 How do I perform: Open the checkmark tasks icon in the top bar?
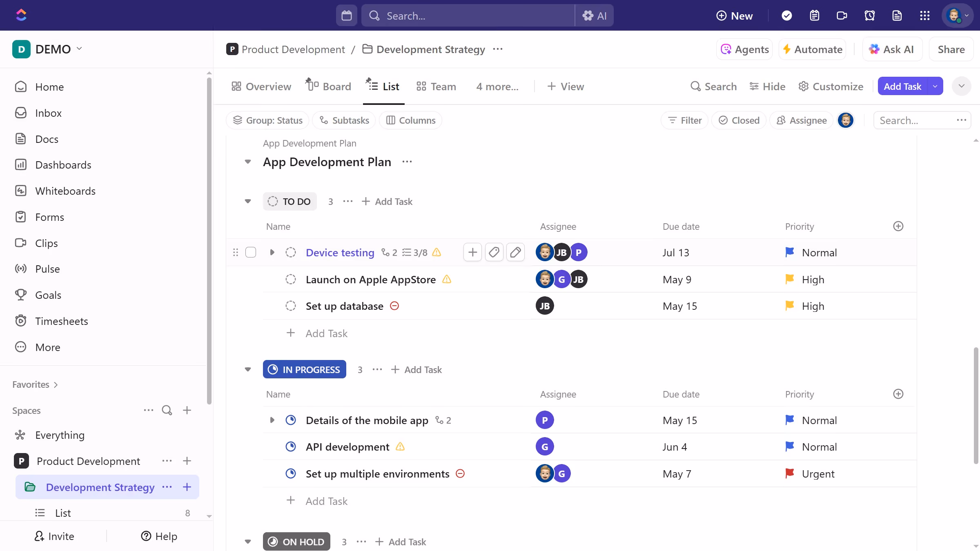tap(786, 16)
